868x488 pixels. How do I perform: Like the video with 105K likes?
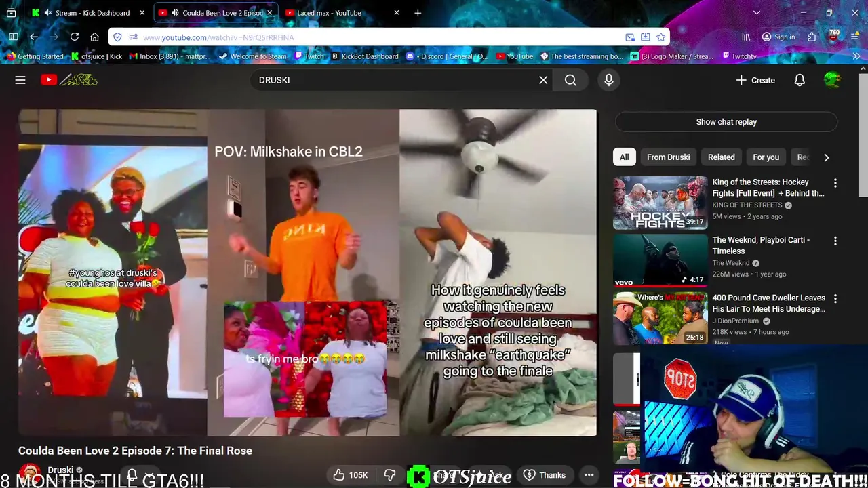pos(351,475)
